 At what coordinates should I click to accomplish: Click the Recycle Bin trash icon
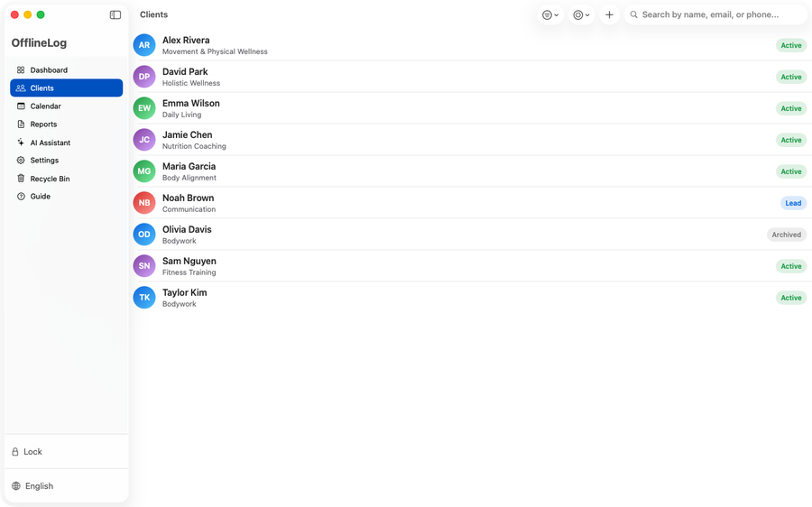(21, 178)
